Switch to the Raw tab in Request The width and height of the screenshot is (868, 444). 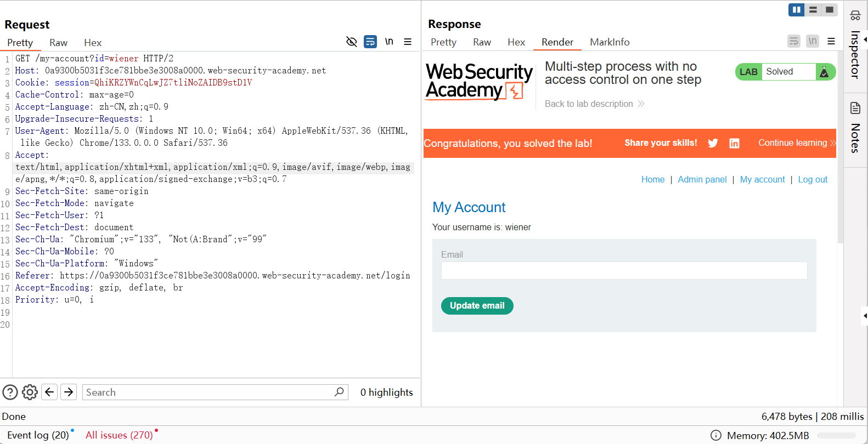click(58, 43)
